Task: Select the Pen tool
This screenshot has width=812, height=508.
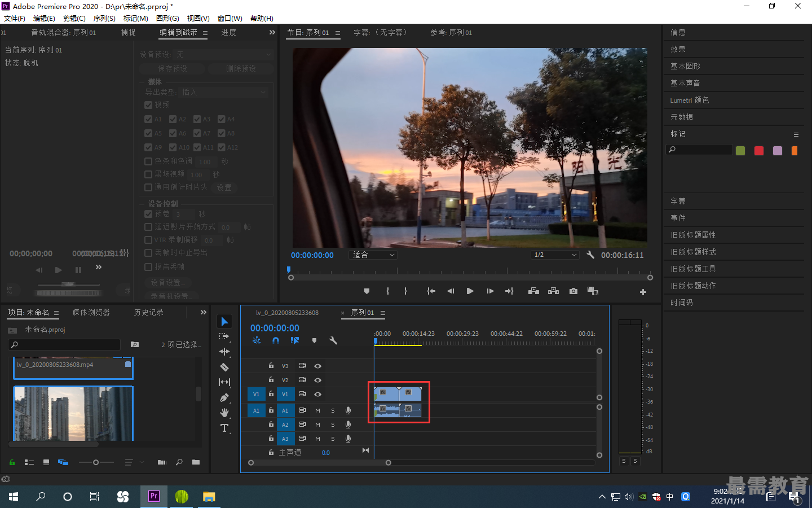Action: (x=224, y=397)
